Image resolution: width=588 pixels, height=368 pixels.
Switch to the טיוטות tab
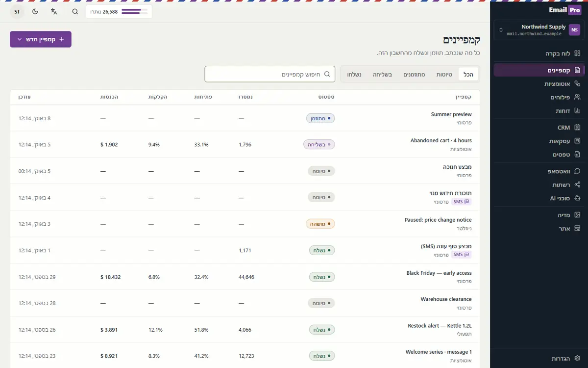pyautogui.click(x=444, y=75)
